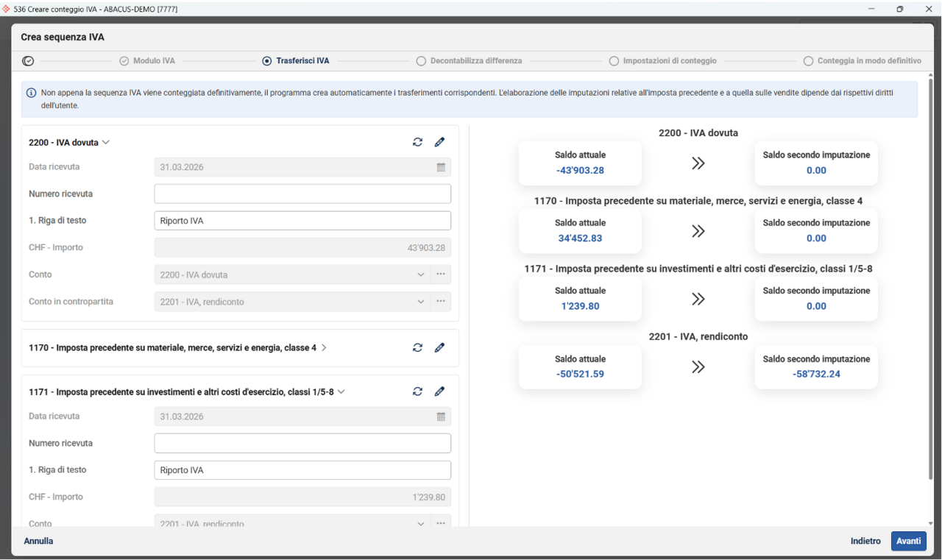Click the Numero ricevuta field under 2200
The width and height of the screenshot is (942, 560).
(x=302, y=194)
